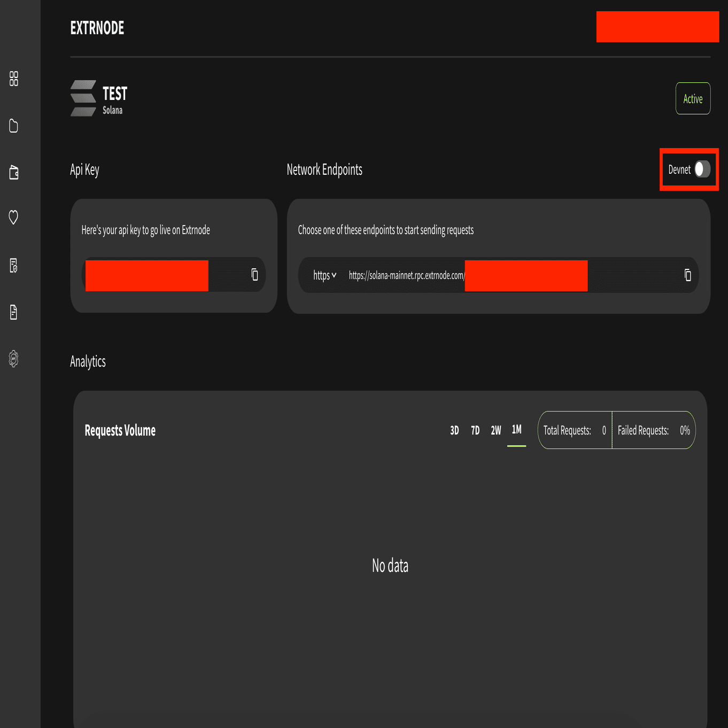Viewport: 728px width, 728px height.
Task: Click the 'Here's your api key' description
Action: click(145, 230)
